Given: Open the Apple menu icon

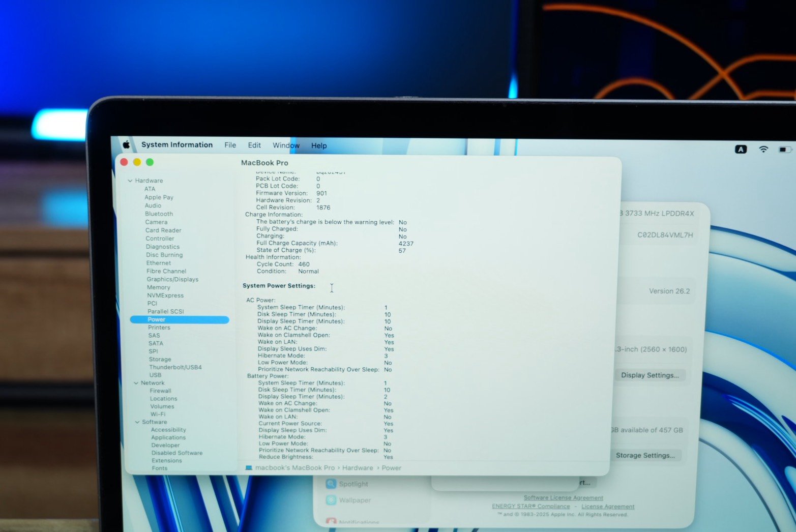Looking at the screenshot, I should click(x=126, y=145).
